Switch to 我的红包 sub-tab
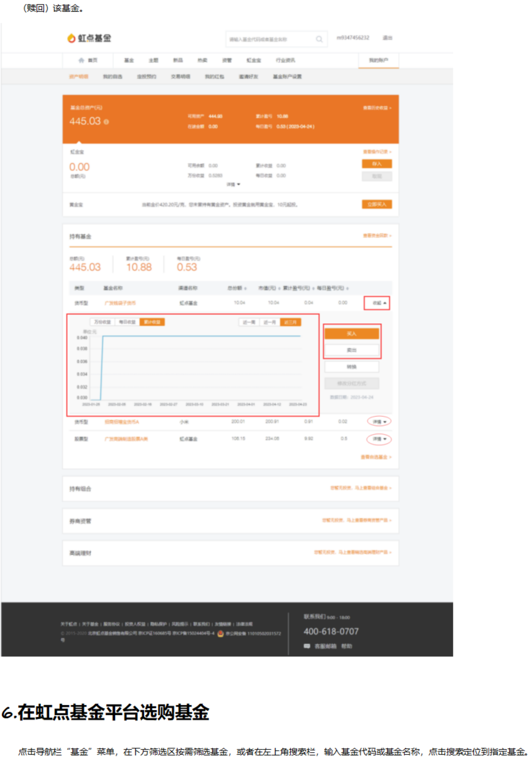This screenshot has height=759, width=532. click(214, 76)
